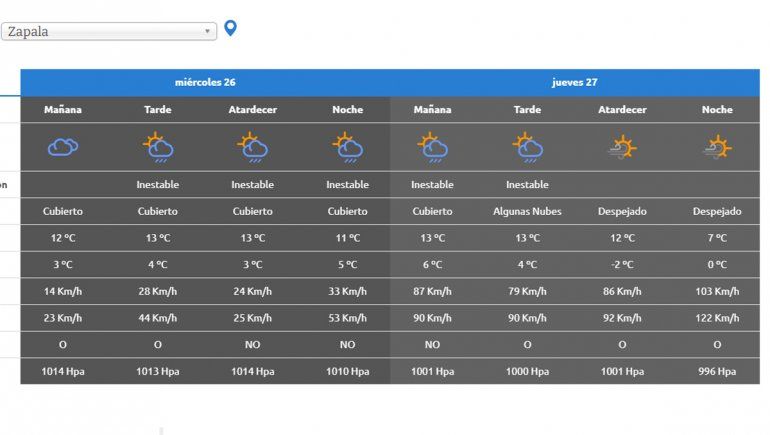Click Wednesday Tarde Inestable label

pyautogui.click(x=158, y=185)
